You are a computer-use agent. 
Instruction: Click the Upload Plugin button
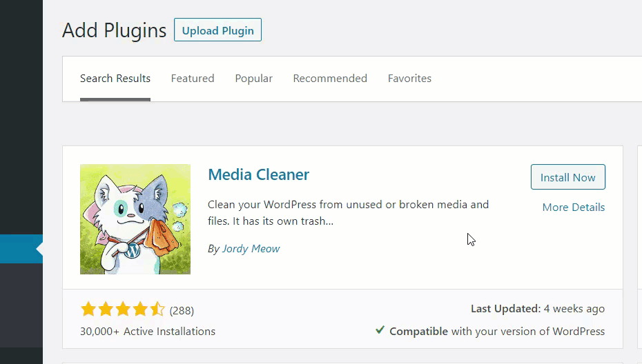217,30
